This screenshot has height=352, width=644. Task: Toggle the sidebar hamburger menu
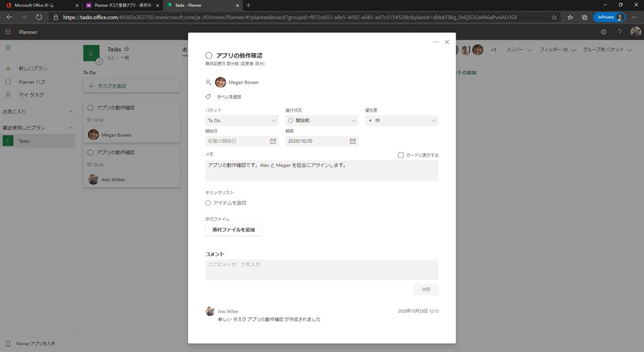(8, 47)
